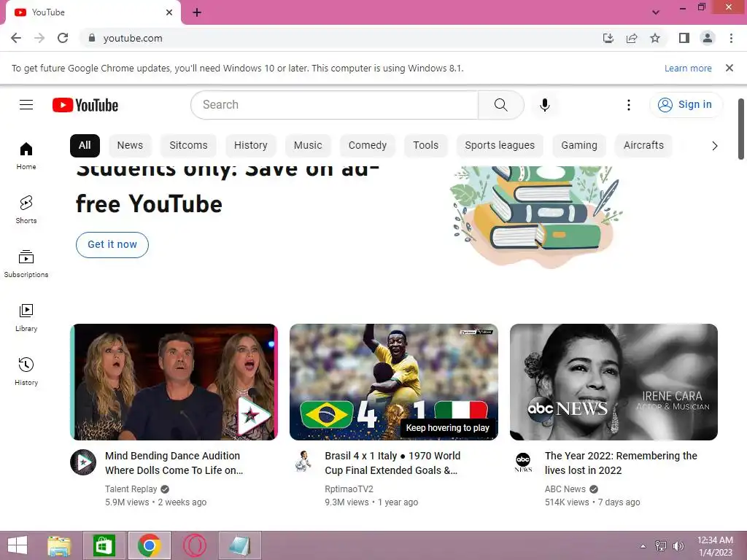
Task: Open the Learn more link
Action: click(688, 68)
